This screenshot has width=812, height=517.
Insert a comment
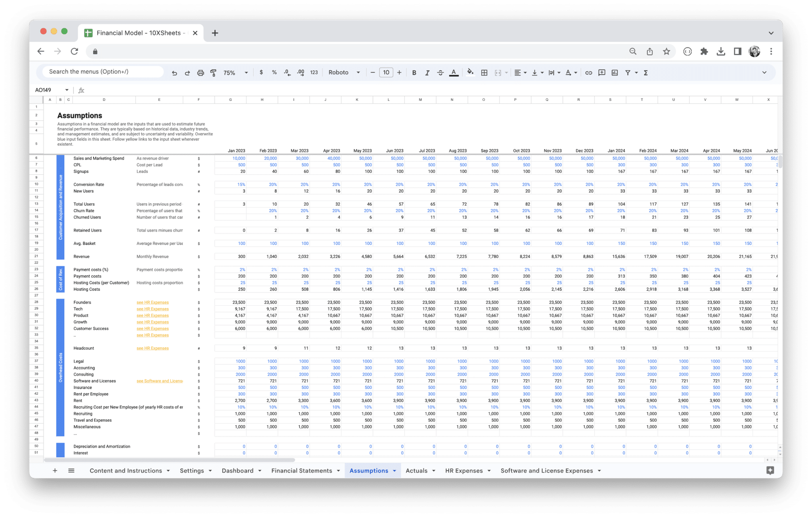(x=601, y=73)
